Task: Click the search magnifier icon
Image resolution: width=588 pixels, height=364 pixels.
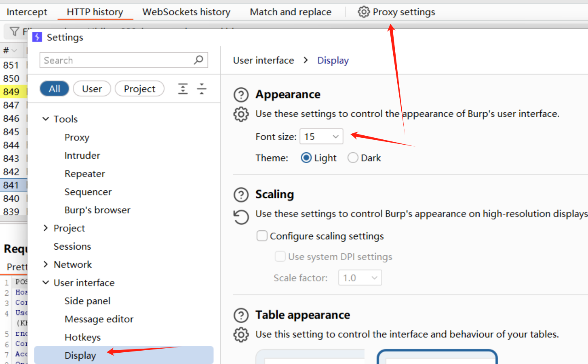Action: click(198, 60)
